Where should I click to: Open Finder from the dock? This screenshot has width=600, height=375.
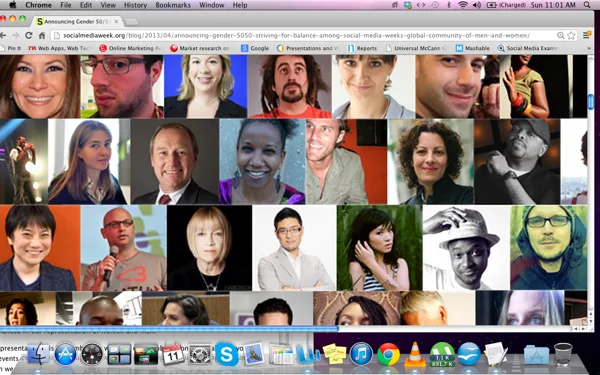[x=39, y=354]
